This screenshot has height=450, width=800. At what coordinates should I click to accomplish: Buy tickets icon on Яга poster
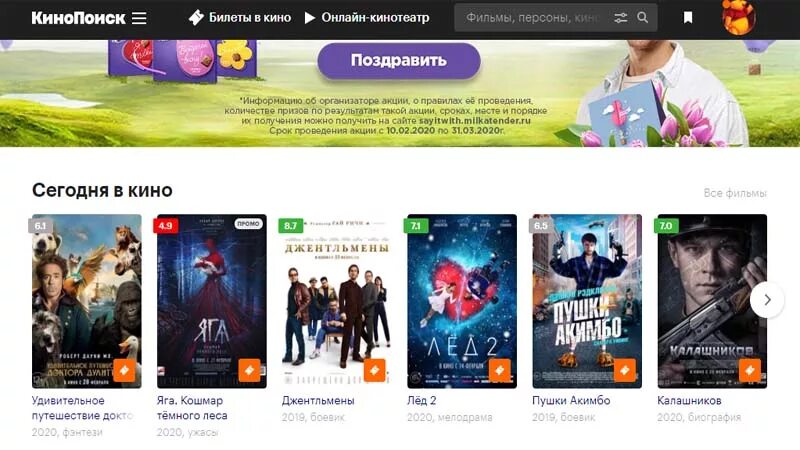tap(249, 370)
